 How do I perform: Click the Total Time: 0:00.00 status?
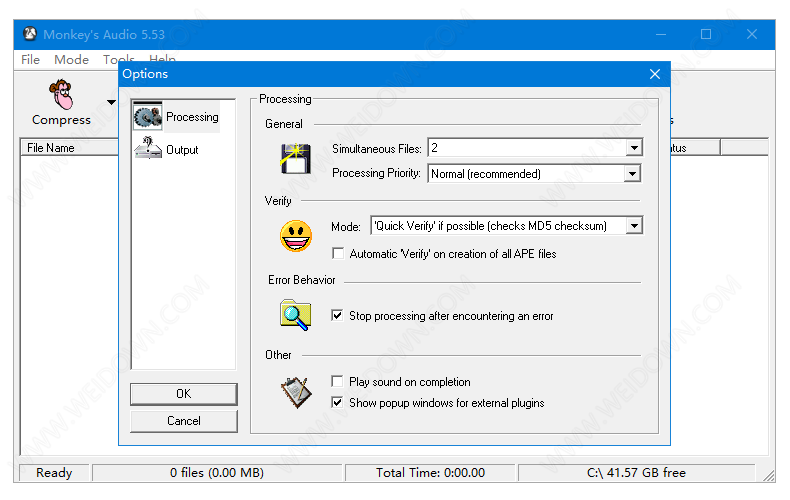(x=430, y=472)
